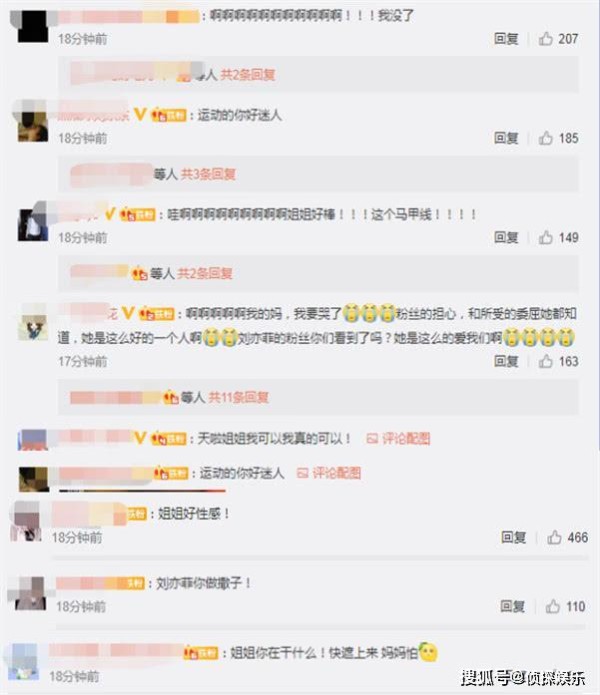Click 回复 on the 17分钟前 comment
Image resolution: width=600 pixels, height=695 pixels.
pyautogui.click(x=506, y=361)
